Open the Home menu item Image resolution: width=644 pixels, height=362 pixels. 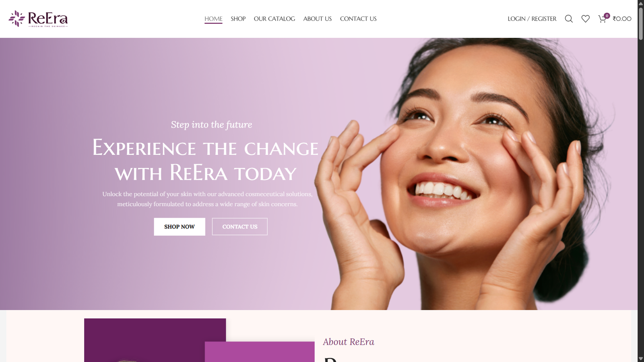coord(213,19)
